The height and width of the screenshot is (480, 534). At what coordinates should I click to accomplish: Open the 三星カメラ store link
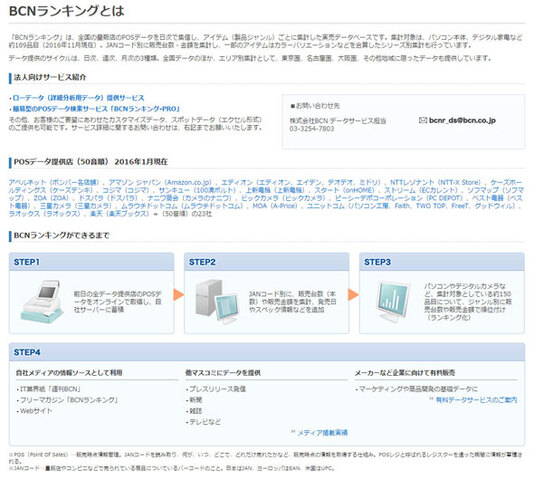pos(76,206)
